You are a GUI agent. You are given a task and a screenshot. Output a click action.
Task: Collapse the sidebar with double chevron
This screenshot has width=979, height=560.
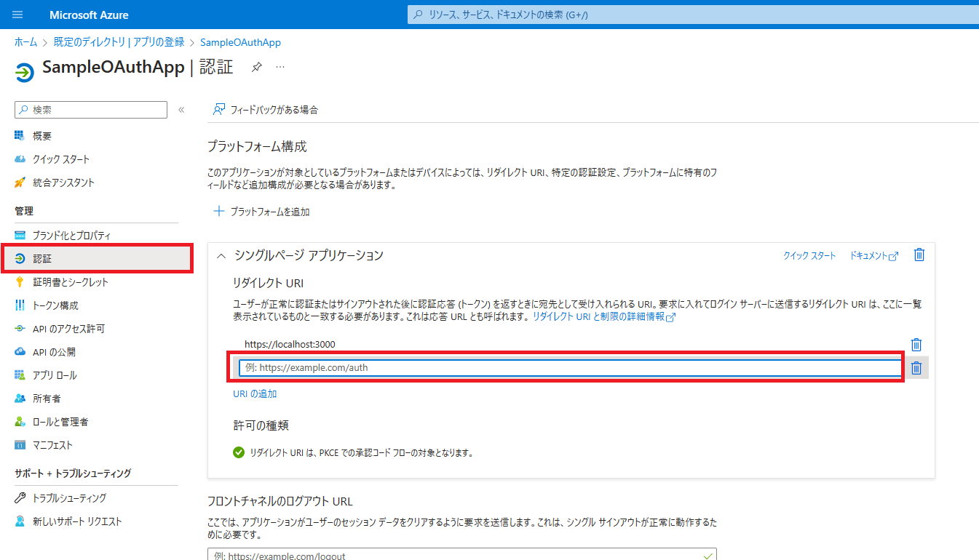pyautogui.click(x=181, y=110)
